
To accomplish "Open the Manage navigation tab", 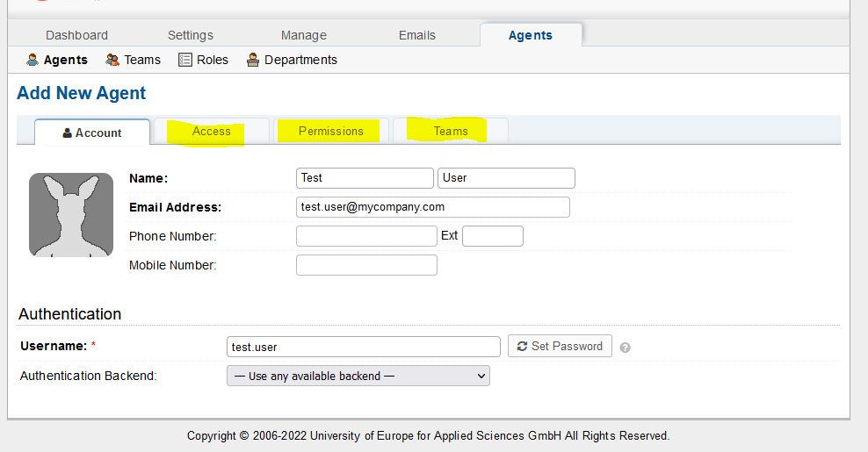I will click(x=304, y=35).
